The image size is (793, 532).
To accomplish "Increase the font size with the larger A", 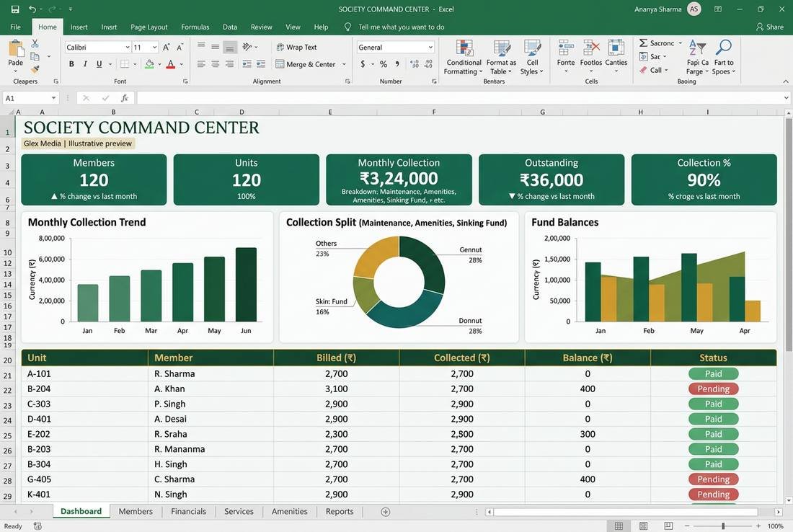I will 167,47.
